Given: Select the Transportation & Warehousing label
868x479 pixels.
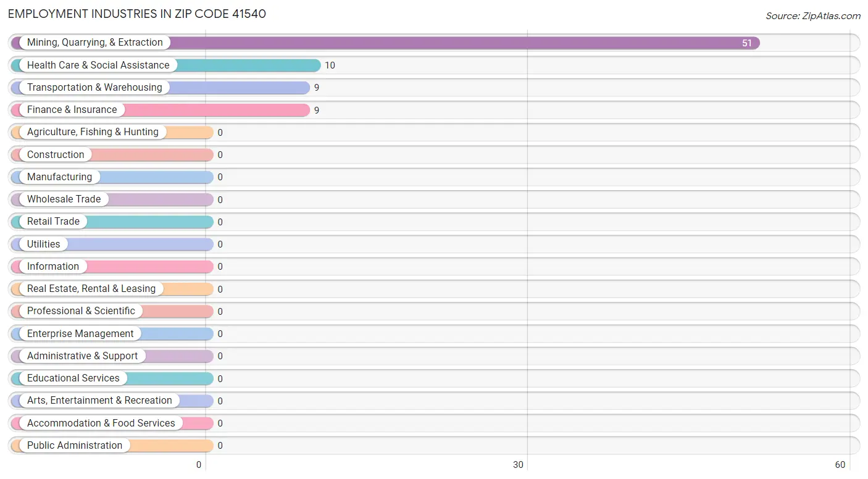Looking at the screenshot, I should tap(94, 88).
